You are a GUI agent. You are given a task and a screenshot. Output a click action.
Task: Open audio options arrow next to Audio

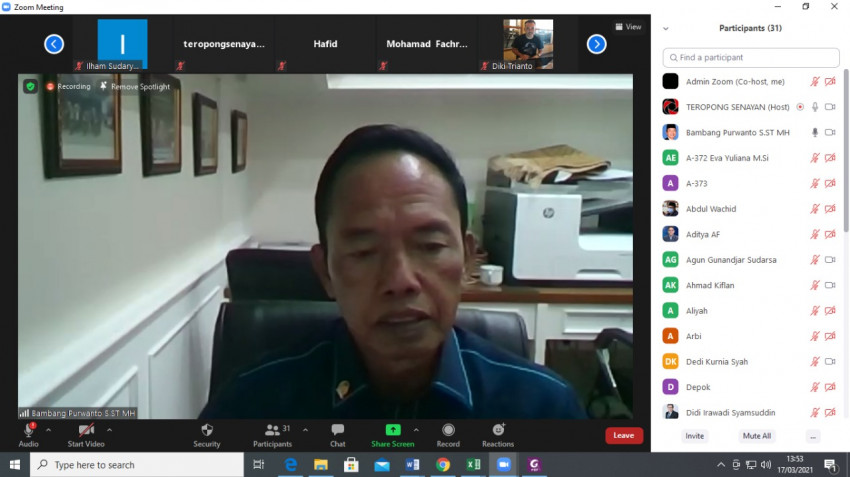tap(48, 430)
